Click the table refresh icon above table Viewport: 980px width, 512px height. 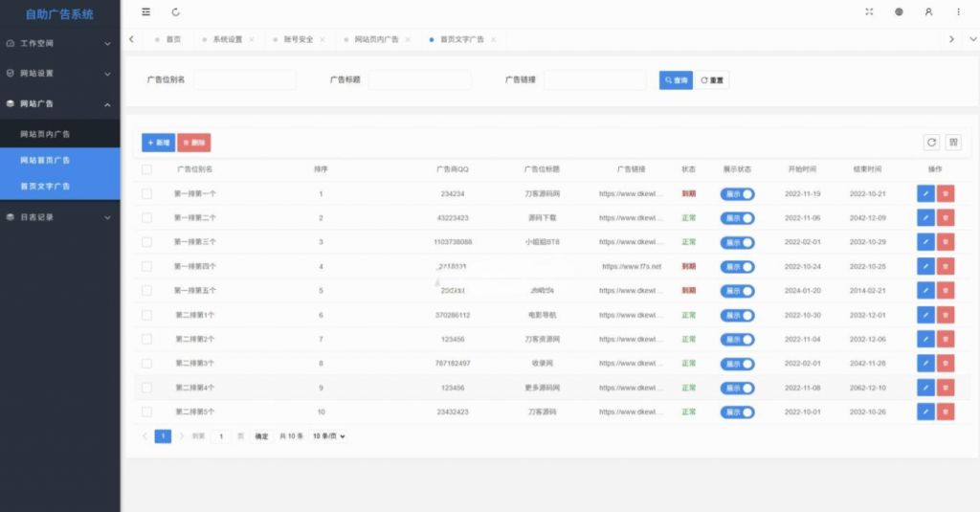coord(931,143)
